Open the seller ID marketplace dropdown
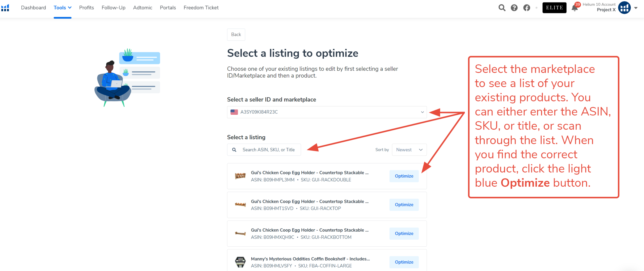 coord(327,112)
